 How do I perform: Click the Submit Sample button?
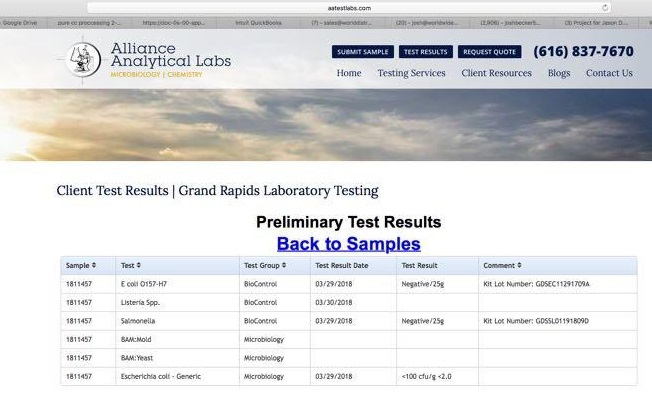pyautogui.click(x=362, y=52)
